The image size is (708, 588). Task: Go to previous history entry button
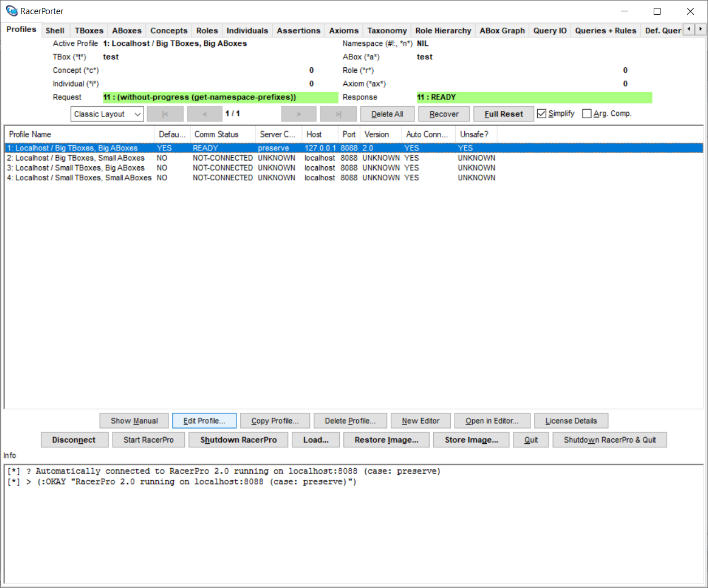tap(205, 114)
